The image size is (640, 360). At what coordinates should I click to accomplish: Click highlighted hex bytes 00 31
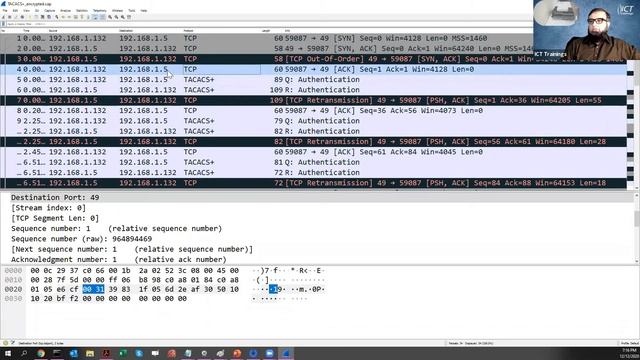93,289
